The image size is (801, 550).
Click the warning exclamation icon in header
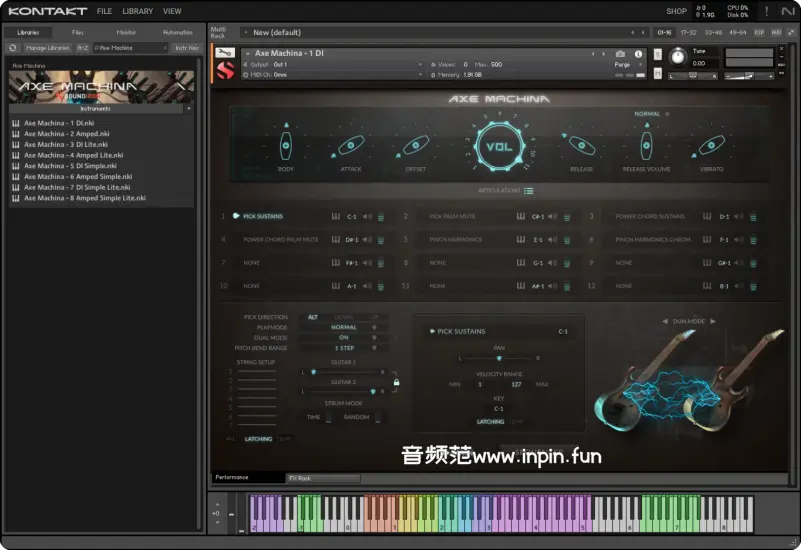click(x=766, y=11)
